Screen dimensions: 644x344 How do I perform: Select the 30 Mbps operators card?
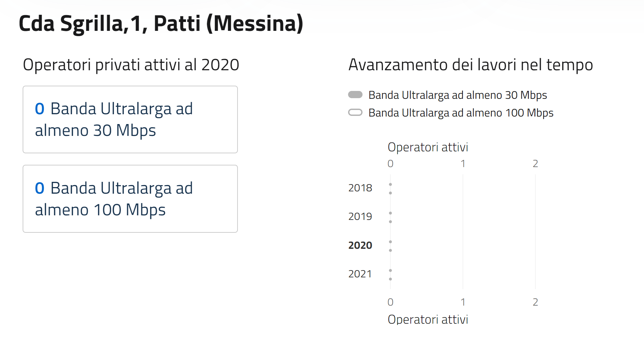click(x=130, y=119)
